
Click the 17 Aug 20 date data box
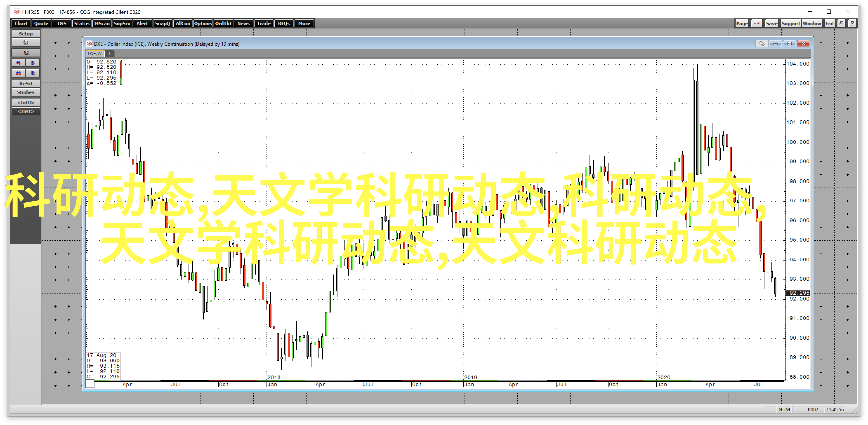(x=103, y=366)
